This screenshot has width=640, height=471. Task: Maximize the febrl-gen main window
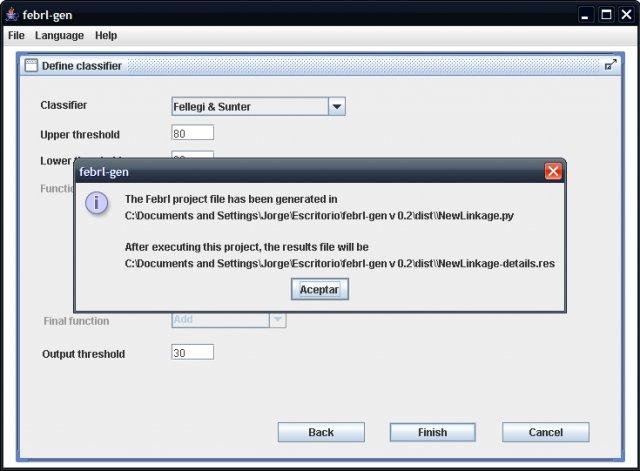[x=606, y=15]
